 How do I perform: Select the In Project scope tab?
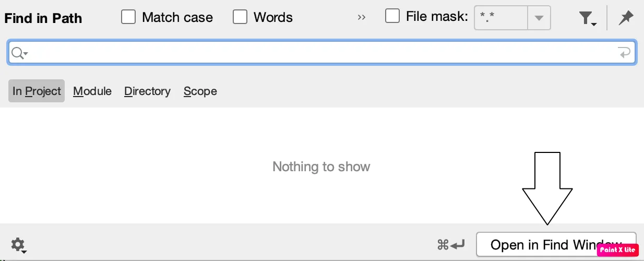pos(37,91)
